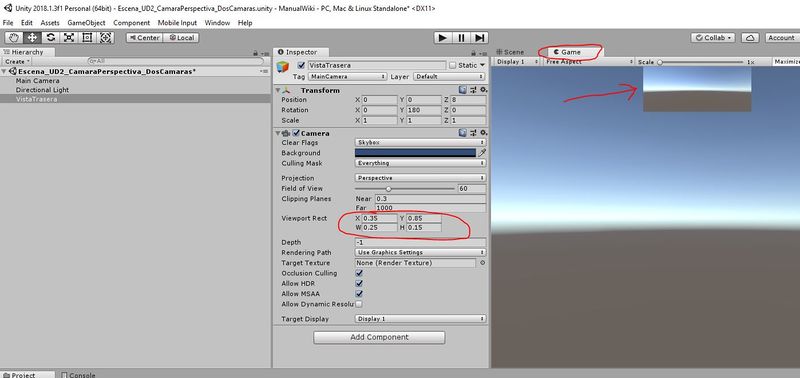Open the File menu

8,23
